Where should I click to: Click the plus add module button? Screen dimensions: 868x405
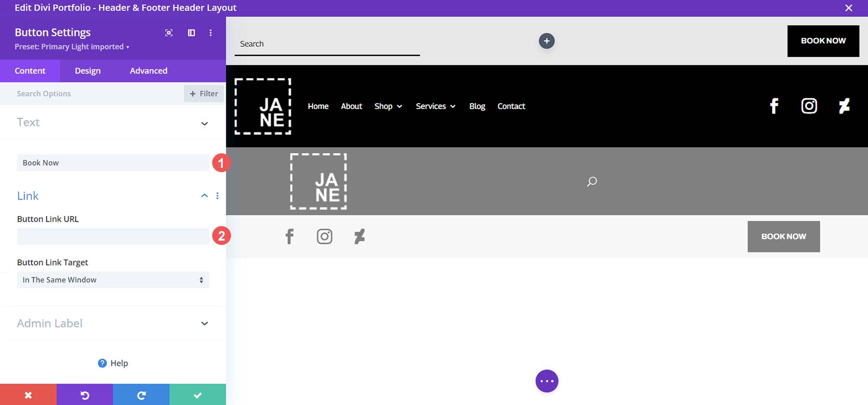pos(546,41)
